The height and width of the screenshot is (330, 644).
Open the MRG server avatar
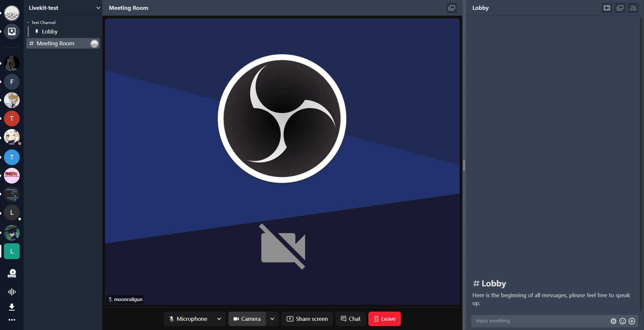point(12,13)
